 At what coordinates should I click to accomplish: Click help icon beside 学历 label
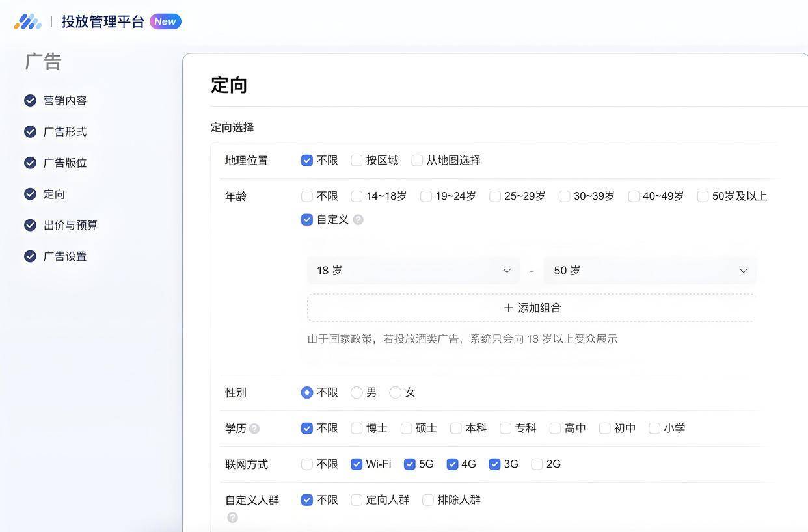point(254,429)
